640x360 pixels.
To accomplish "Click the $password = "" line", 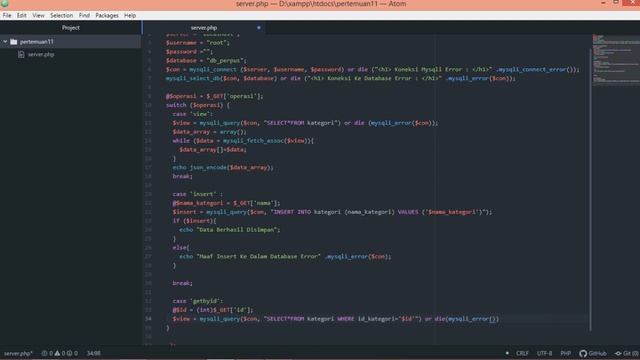I will [x=189, y=51].
